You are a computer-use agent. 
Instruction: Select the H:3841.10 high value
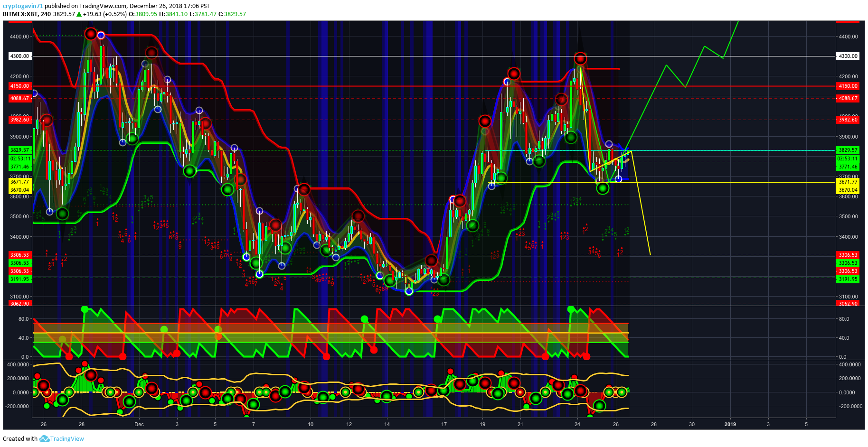coord(173,14)
